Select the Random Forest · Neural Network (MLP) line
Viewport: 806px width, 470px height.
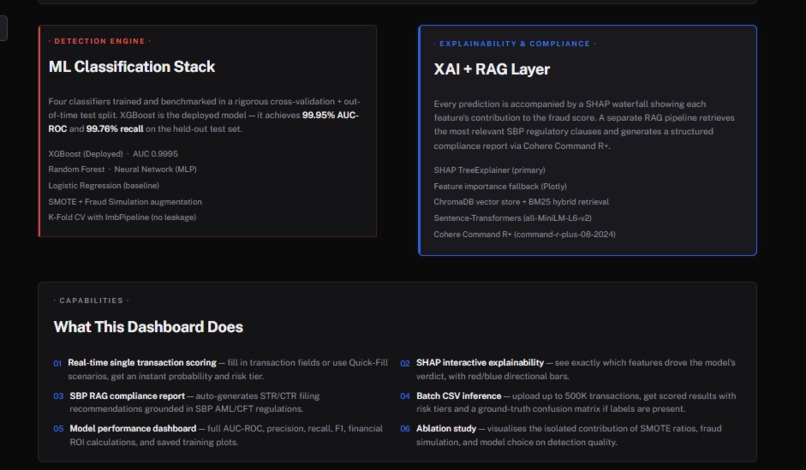[122, 169]
